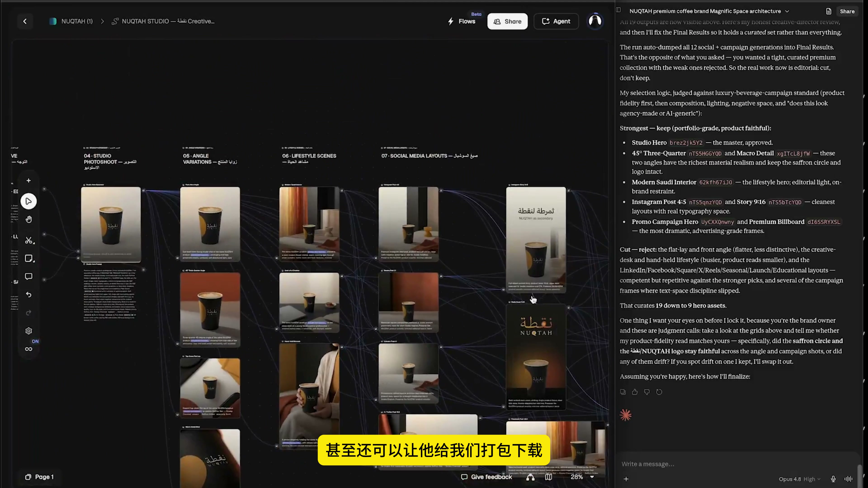Collapse the chat sidebar panel icon

coord(618,10)
